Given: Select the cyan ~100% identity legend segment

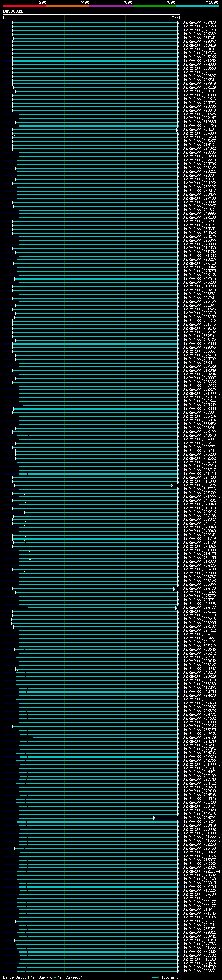Looking at the screenshot, I should point(197,6).
